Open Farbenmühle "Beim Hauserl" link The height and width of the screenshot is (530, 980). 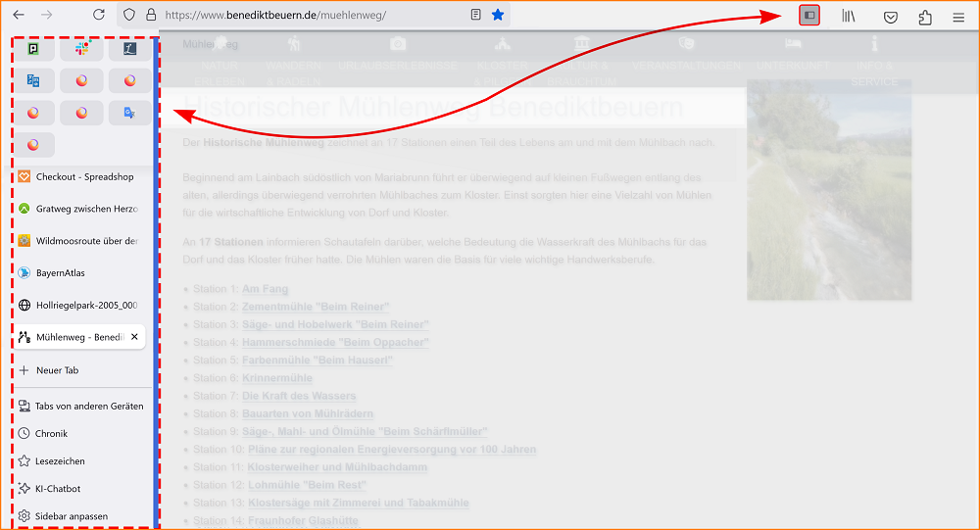coord(318,360)
